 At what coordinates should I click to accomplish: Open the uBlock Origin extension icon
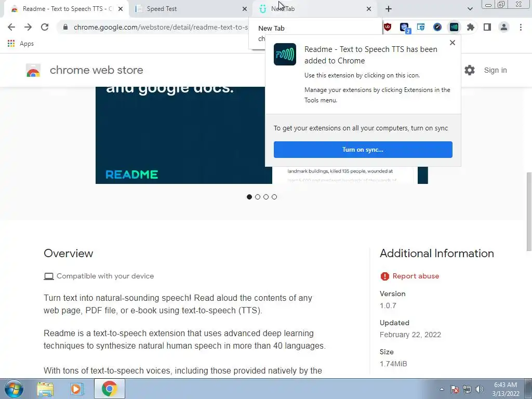(x=388, y=27)
